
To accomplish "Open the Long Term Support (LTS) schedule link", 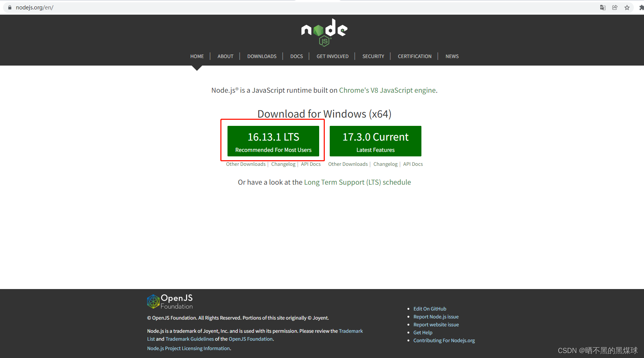I will [357, 182].
